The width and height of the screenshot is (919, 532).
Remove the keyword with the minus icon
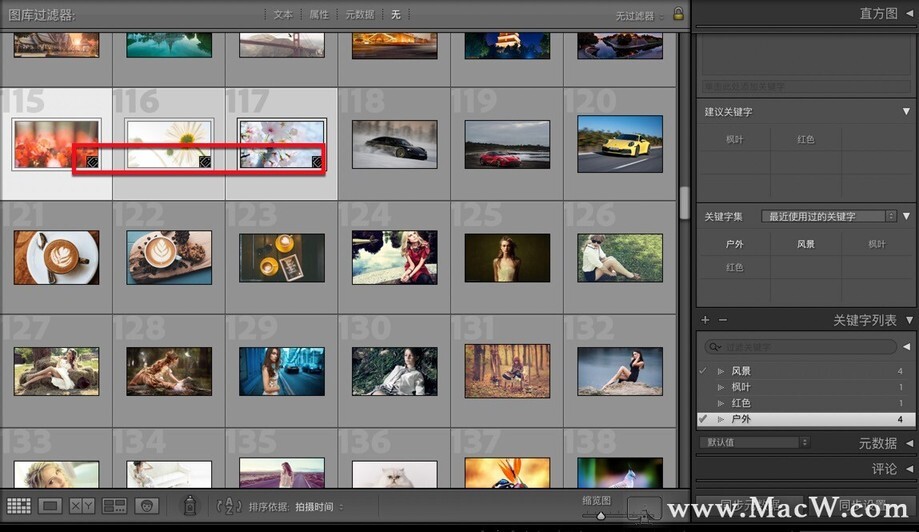pos(723,320)
